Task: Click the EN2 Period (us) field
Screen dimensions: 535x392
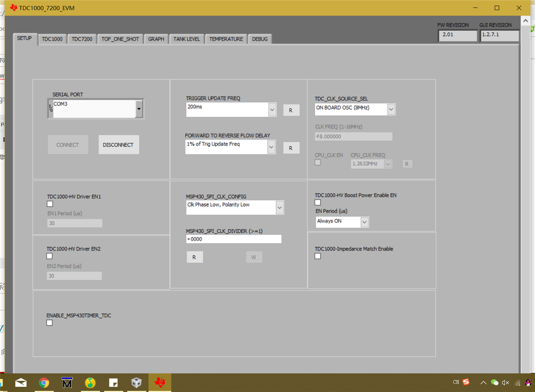Action: [74, 276]
